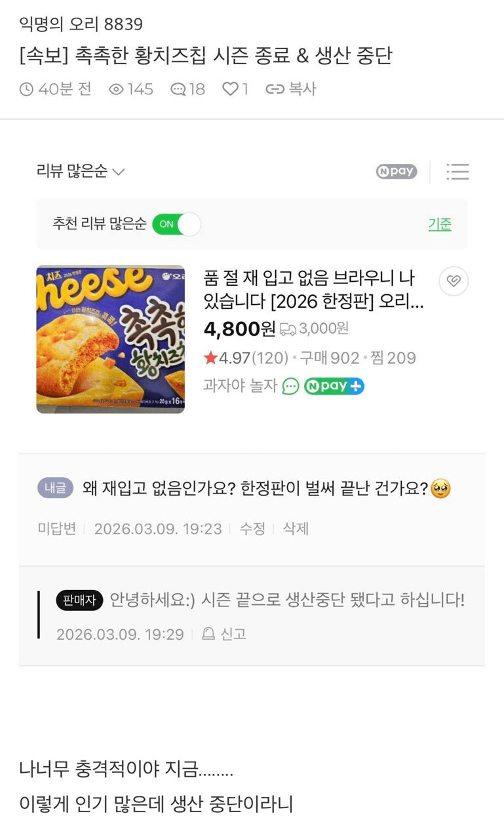Open the product title listing
Viewport: 504px width, 839px height.
[309, 290]
